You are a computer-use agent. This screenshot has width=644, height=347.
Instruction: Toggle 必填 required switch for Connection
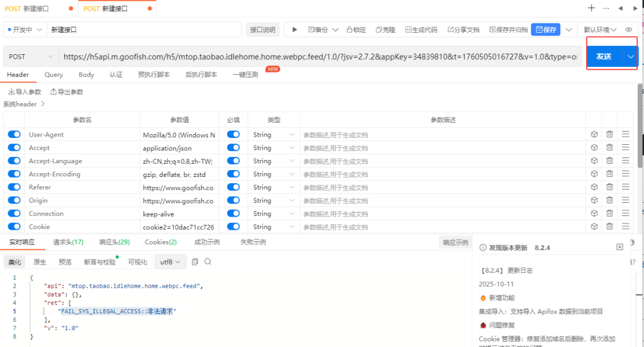point(233,213)
